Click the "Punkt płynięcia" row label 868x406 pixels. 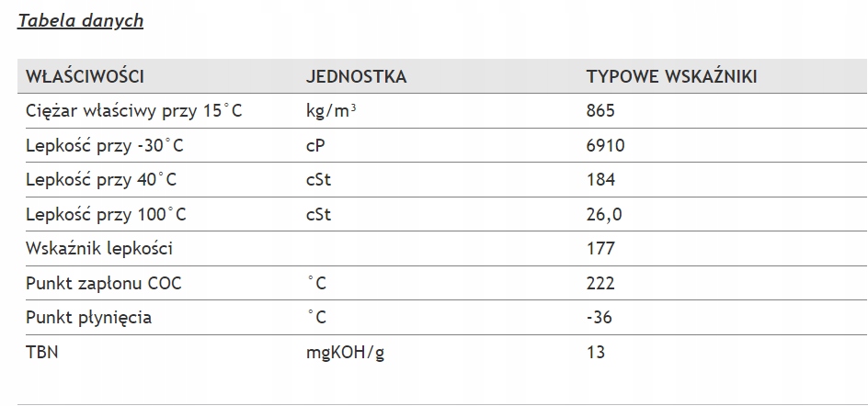click(89, 318)
